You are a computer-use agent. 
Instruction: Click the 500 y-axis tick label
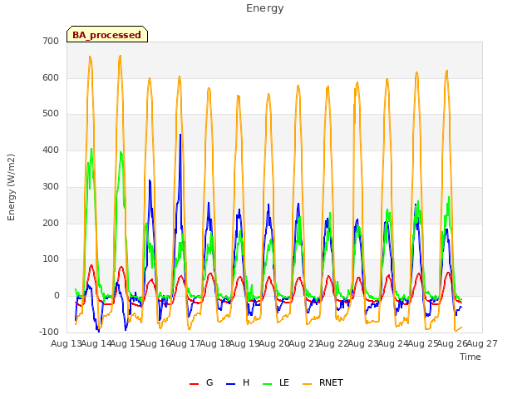tap(51, 114)
